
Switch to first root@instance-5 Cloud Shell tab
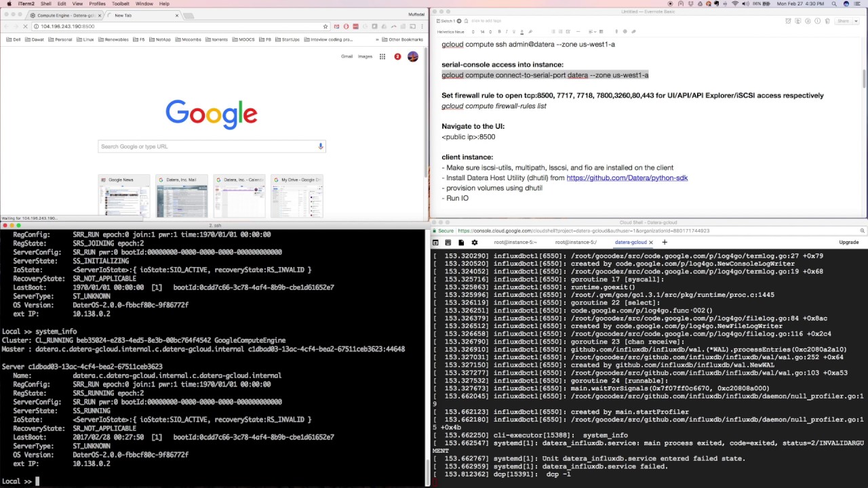tap(515, 242)
